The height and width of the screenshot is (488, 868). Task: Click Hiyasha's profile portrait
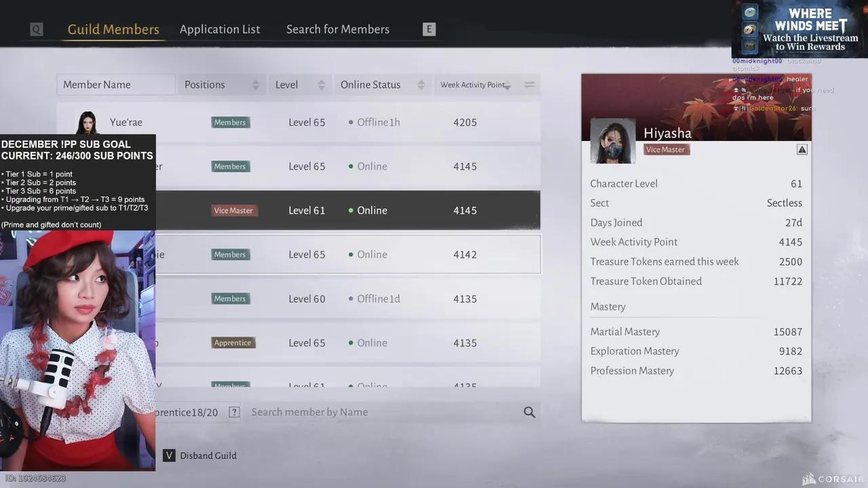[x=612, y=142]
